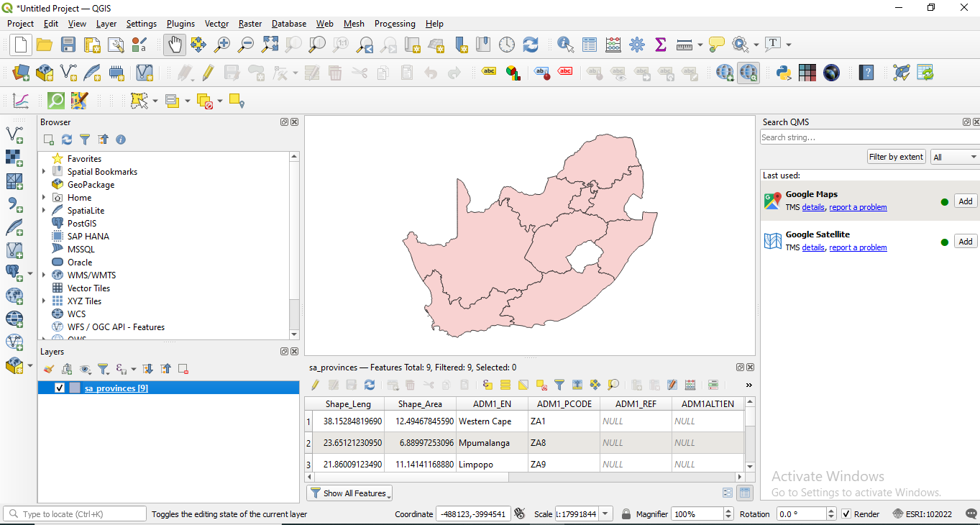This screenshot has width=980, height=525.
Task: Click sa_provinces layer color symbol swatch
Action: tap(75, 388)
